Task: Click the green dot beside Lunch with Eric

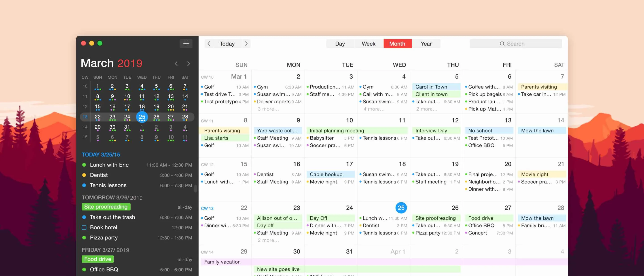Action: tap(84, 165)
